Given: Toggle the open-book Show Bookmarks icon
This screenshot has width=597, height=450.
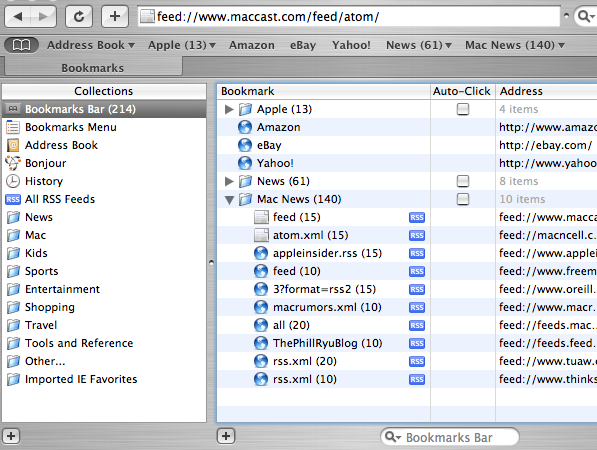Looking at the screenshot, I should [21, 45].
